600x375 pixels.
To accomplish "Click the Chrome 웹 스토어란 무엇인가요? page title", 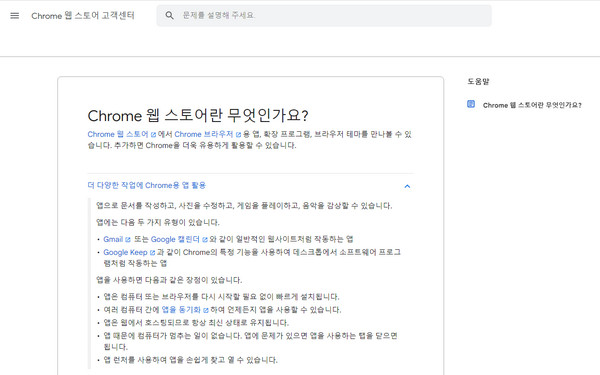I will coord(198,116).
